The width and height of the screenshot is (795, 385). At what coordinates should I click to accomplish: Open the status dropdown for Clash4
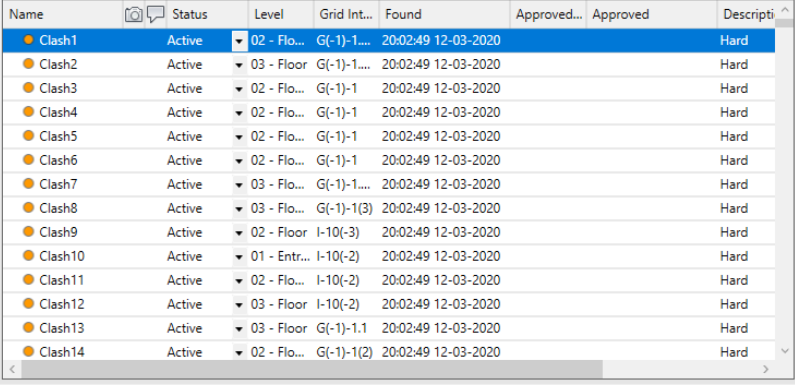239,113
